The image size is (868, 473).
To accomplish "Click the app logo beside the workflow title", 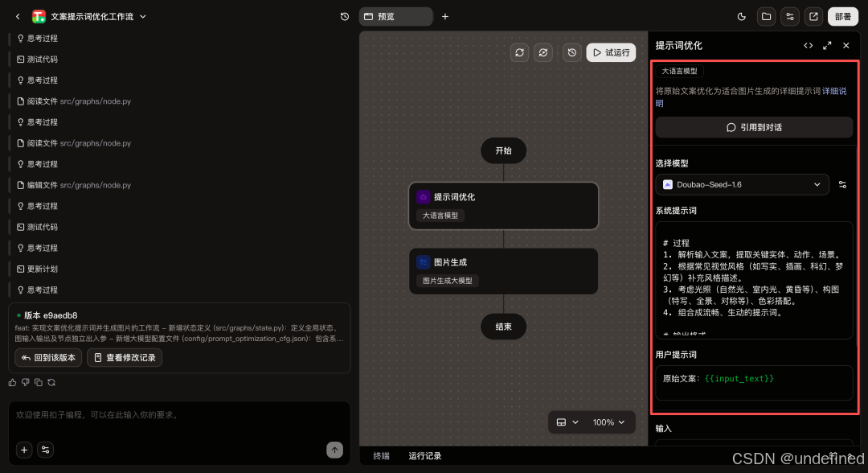I will [39, 17].
